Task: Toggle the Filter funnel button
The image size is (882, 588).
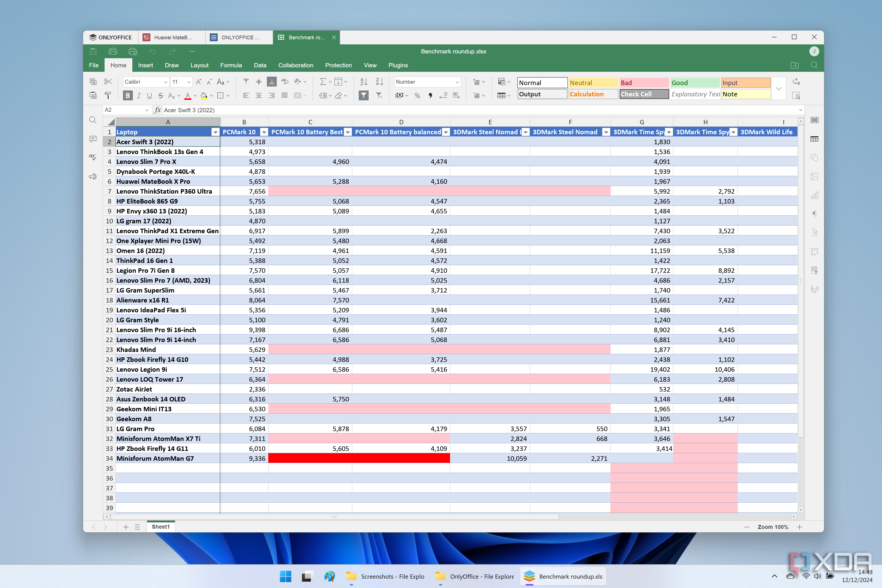Action: click(x=363, y=96)
